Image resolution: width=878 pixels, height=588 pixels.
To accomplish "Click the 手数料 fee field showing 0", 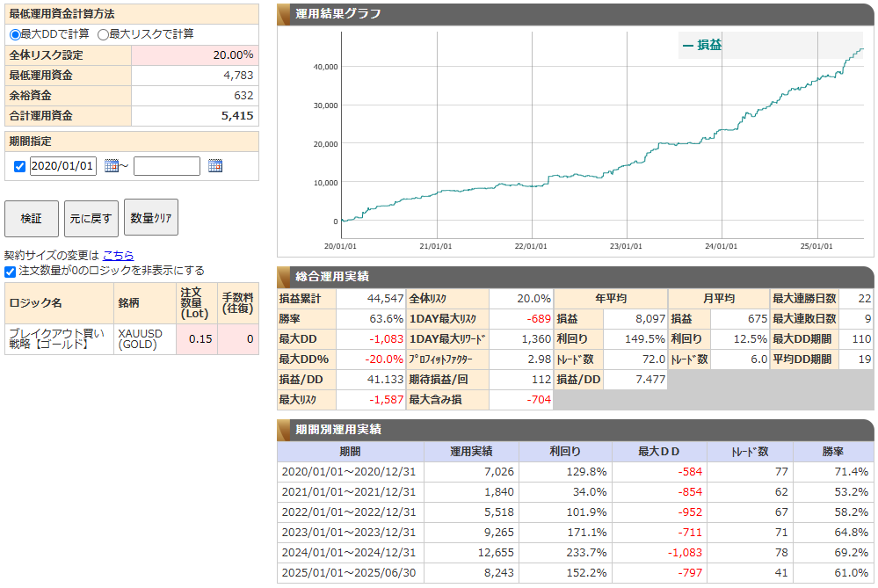I will pos(238,339).
